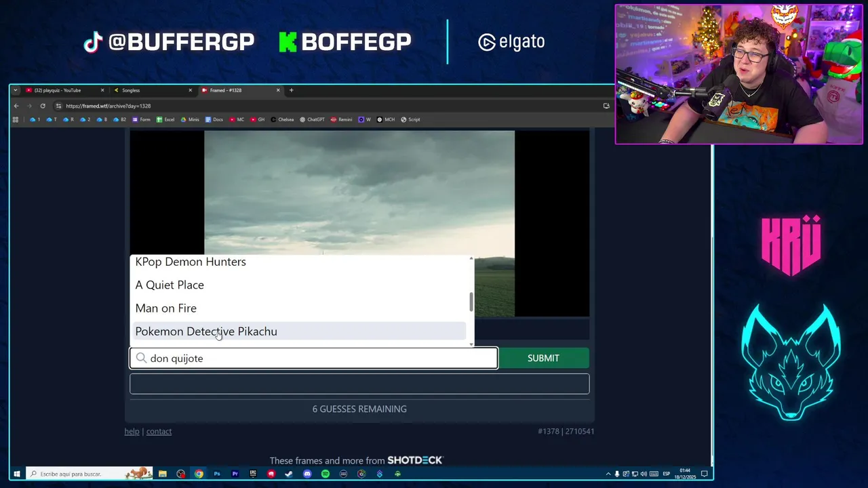Open the Form bookmark
This screenshot has height=488, width=868.
[x=141, y=119]
